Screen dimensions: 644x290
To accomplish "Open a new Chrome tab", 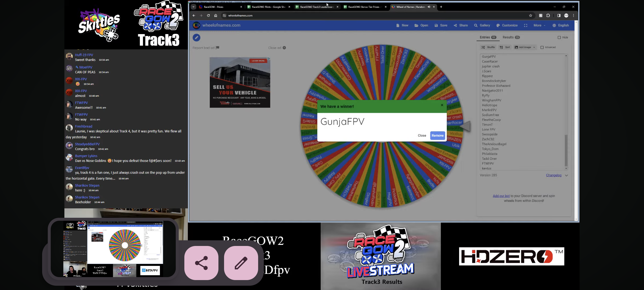I will (441, 7).
